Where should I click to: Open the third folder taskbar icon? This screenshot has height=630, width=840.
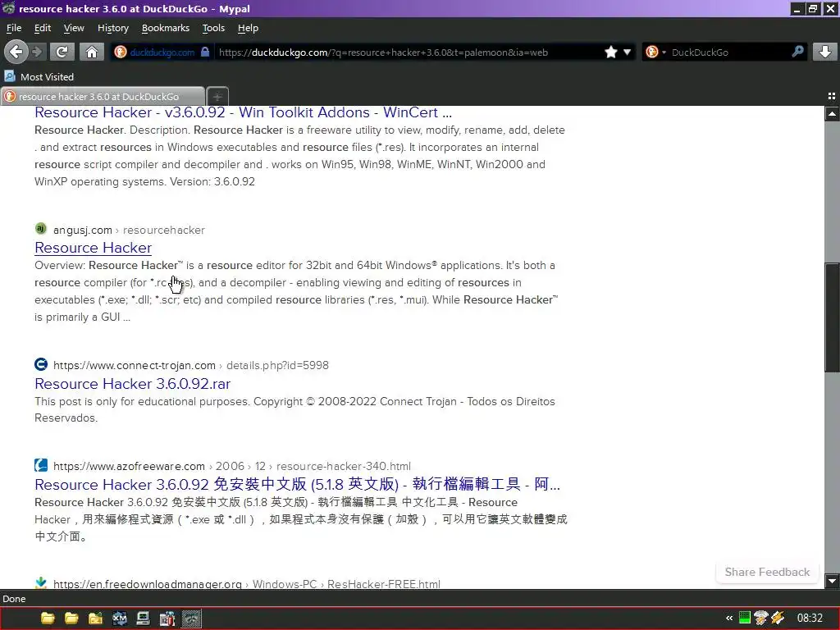tap(95, 619)
